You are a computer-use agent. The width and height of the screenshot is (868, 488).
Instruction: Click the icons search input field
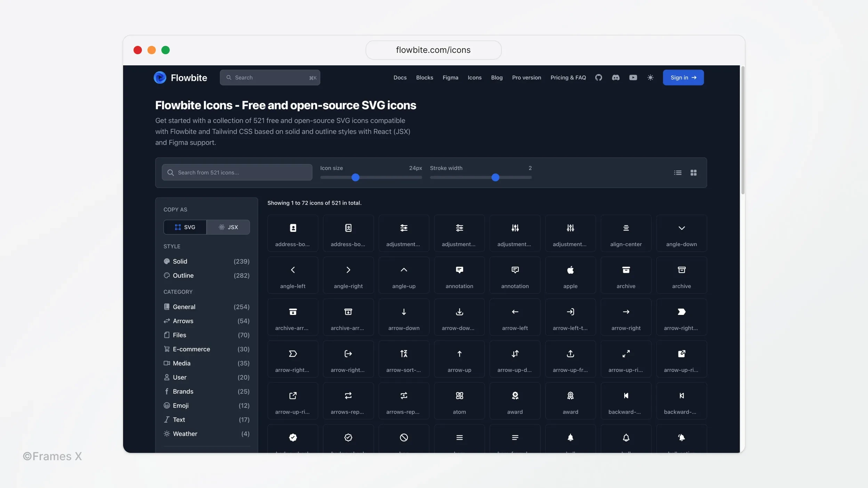(x=237, y=173)
